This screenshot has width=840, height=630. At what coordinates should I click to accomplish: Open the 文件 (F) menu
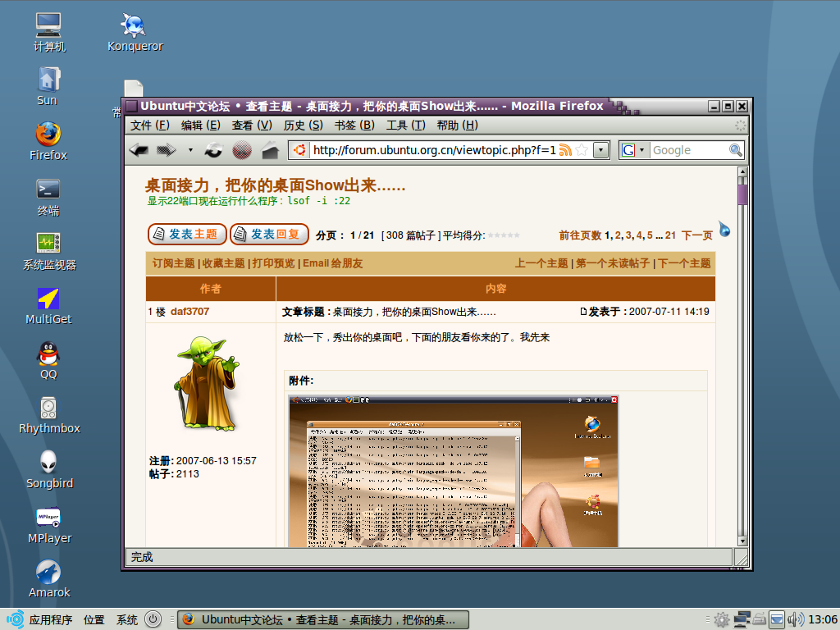pyautogui.click(x=150, y=126)
